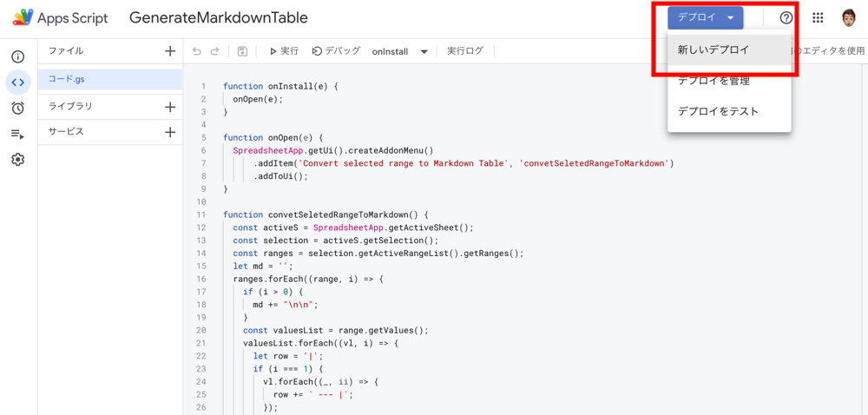
Task: Open the Overview info icon in sidebar
Action: [x=17, y=56]
